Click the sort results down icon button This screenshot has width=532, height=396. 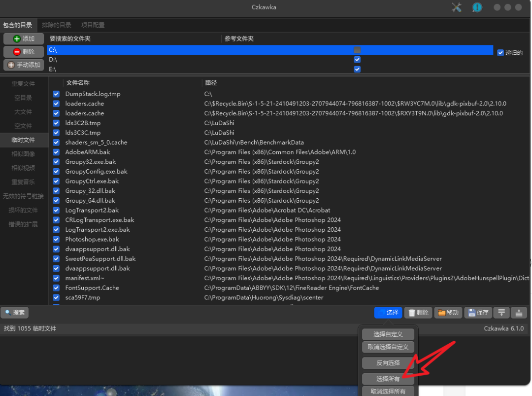click(x=501, y=313)
